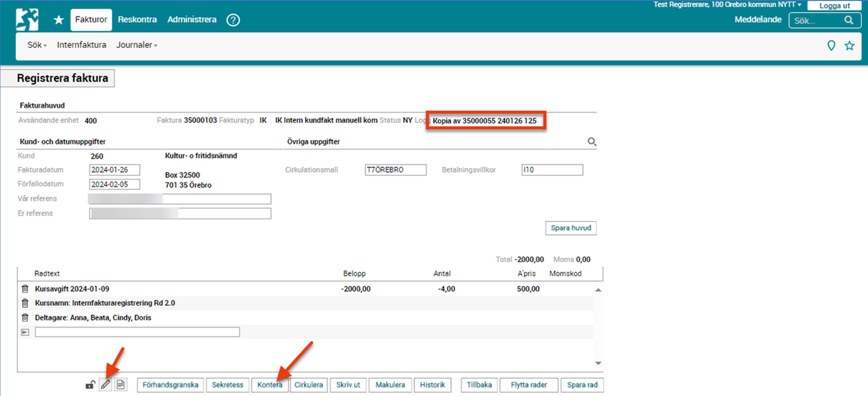
Task: Delete the Kursavgift 2024-01-09 row via trash icon
Action: pos(25,289)
